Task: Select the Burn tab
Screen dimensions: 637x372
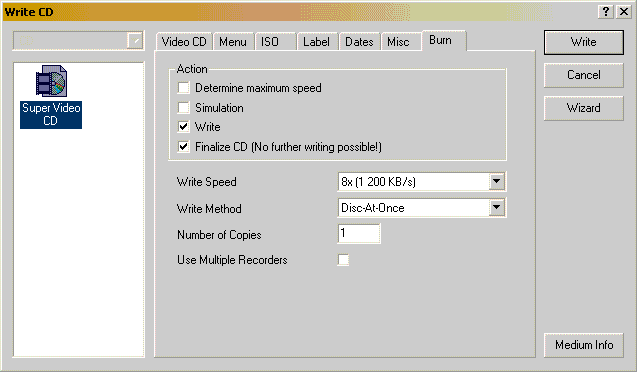Action: coord(444,40)
